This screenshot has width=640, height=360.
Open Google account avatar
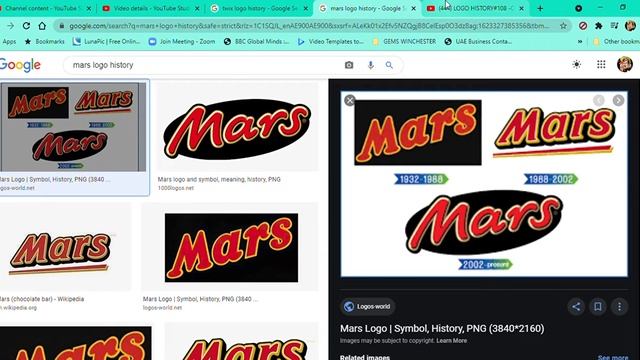[624, 64]
